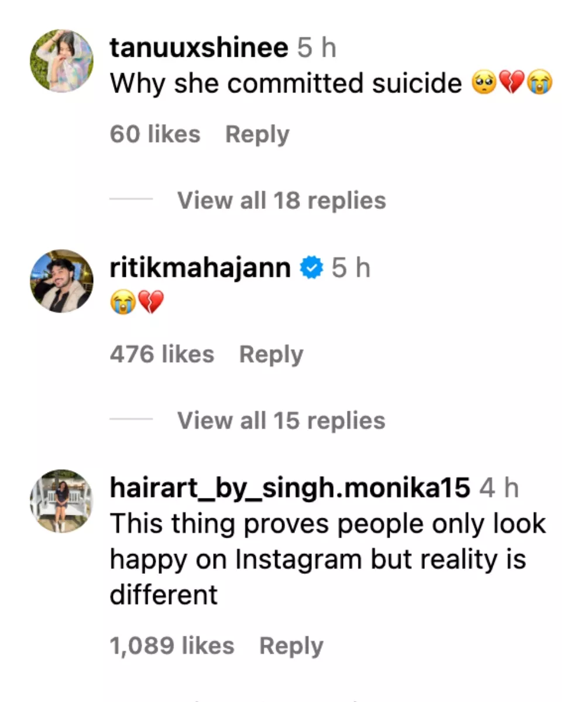The height and width of the screenshot is (702, 588).
Task: Click the ritikmahajann username
Action: (x=200, y=269)
